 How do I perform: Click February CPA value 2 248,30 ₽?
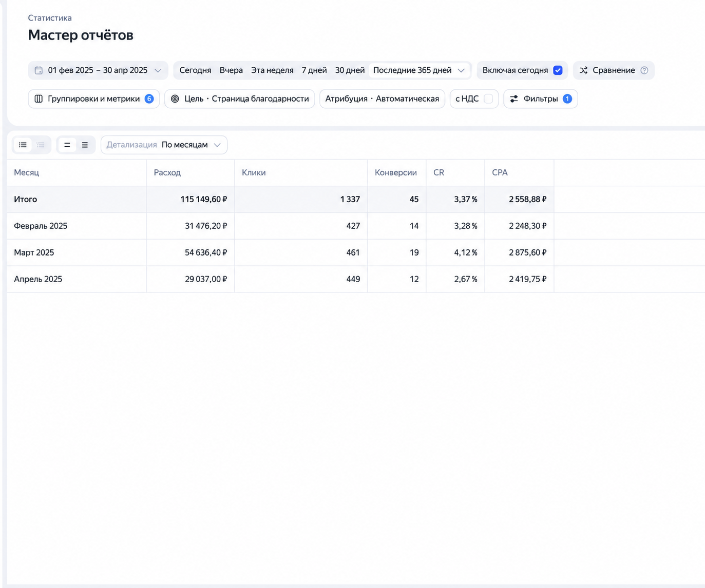(x=528, y=226)
